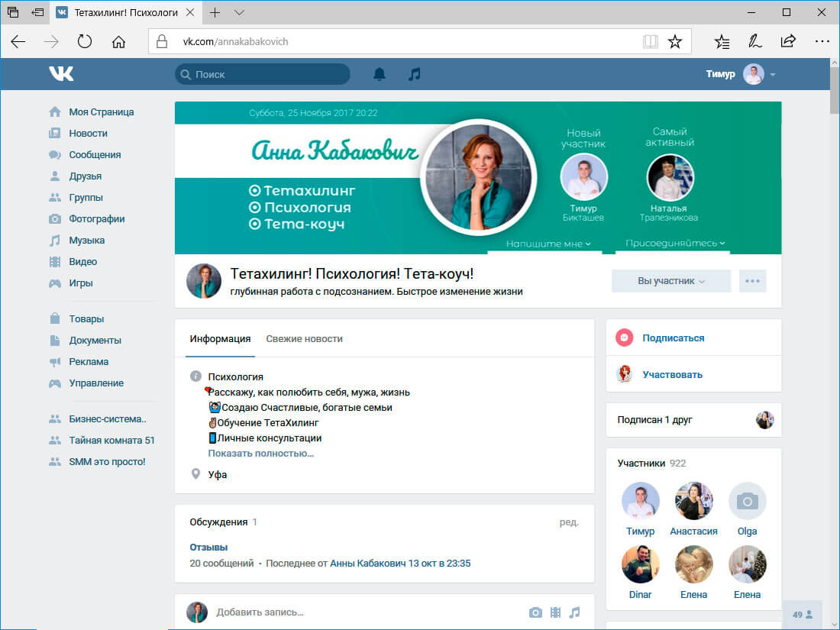Viewport: 840px width, 630px height.
Task: Switch to the Свежие новости tab
Action: 304,338
